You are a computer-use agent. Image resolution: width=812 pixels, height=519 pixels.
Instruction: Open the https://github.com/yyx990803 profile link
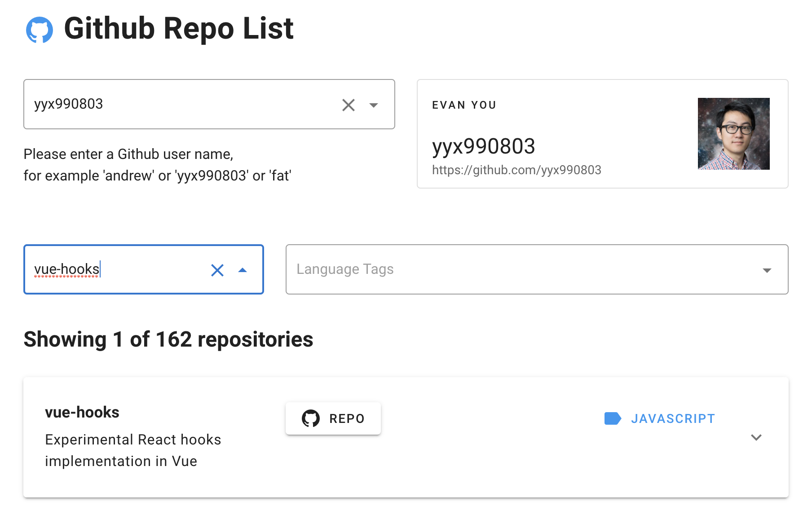click(516, 170)
